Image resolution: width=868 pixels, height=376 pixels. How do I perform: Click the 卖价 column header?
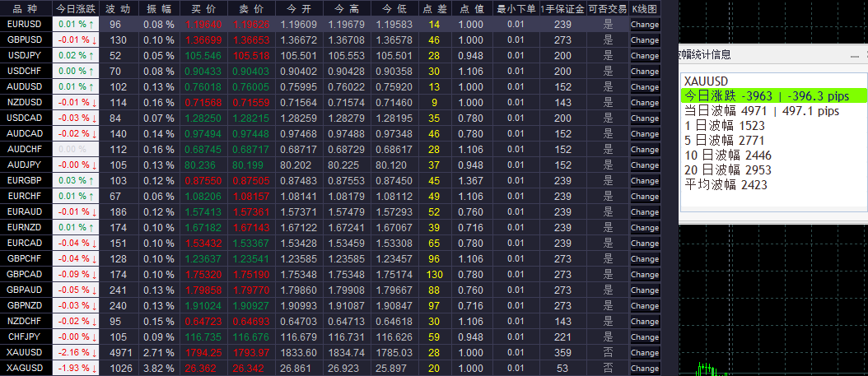pos(251,8)
